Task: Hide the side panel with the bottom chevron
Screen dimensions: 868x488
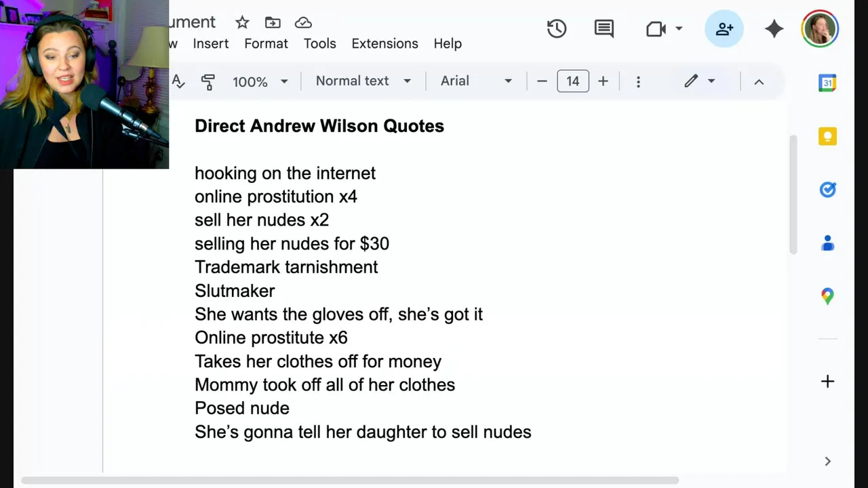Action: point(827,461)
